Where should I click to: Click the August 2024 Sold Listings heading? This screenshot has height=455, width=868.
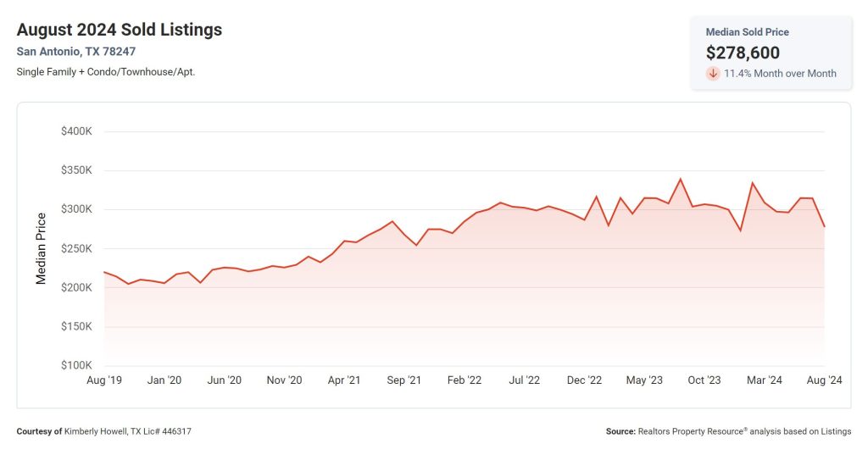coord(119,30)
